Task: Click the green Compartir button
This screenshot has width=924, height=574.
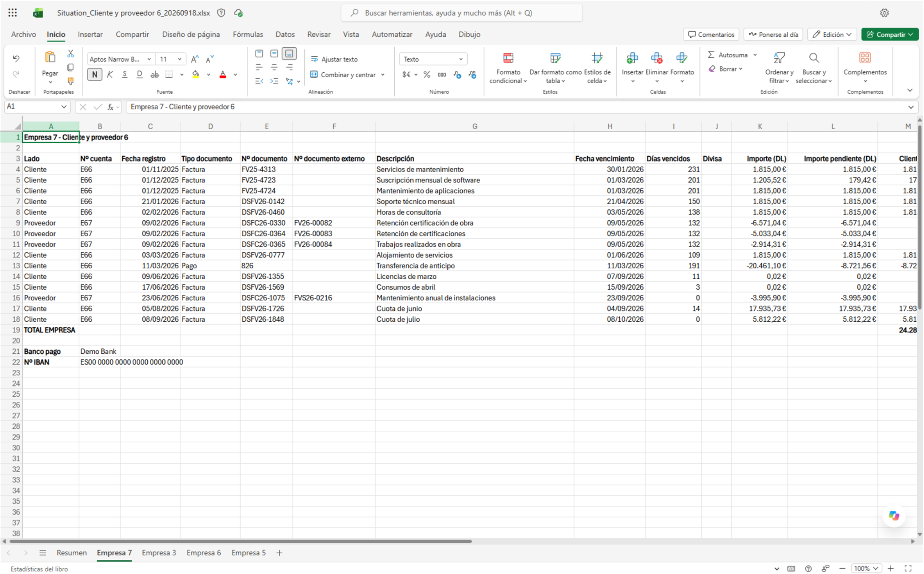Action: click(x=889, y=35)
